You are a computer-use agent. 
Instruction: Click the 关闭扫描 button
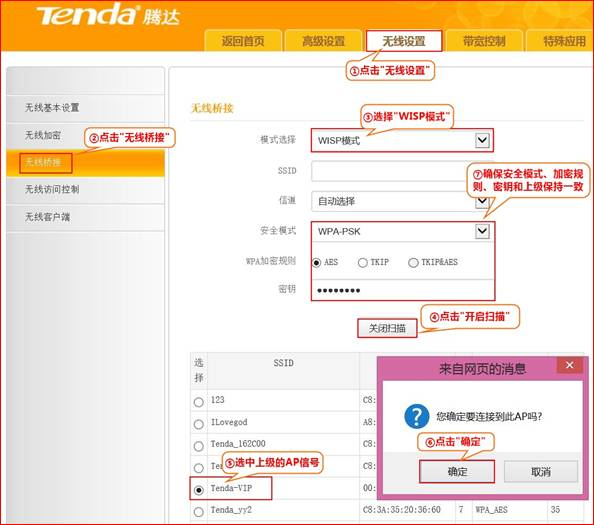pyautogui.click(x=387, y=328)
